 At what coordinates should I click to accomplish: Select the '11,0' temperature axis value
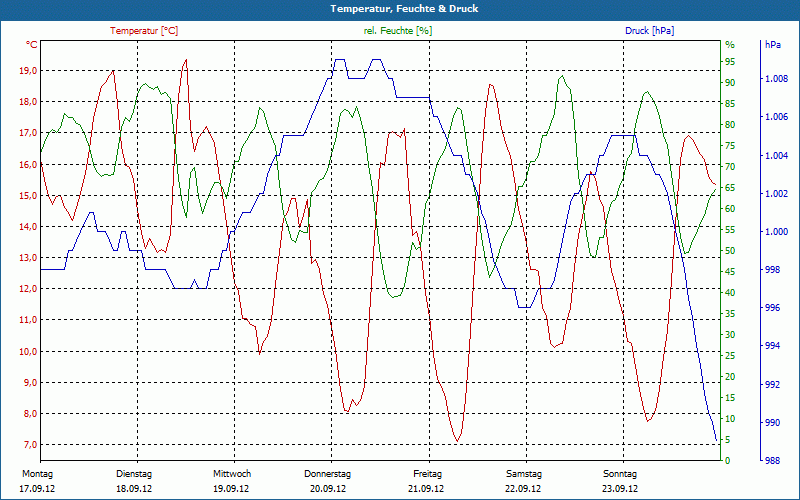(28, 320)
